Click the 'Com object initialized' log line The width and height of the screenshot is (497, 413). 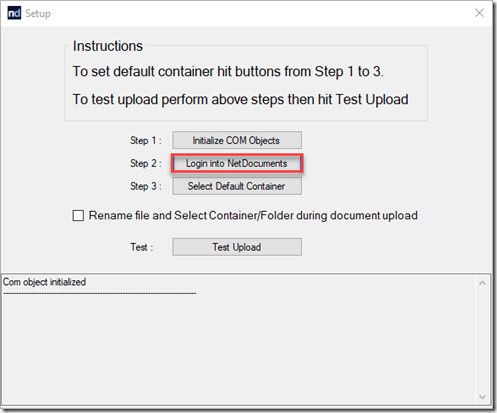(x=44, y=282)
